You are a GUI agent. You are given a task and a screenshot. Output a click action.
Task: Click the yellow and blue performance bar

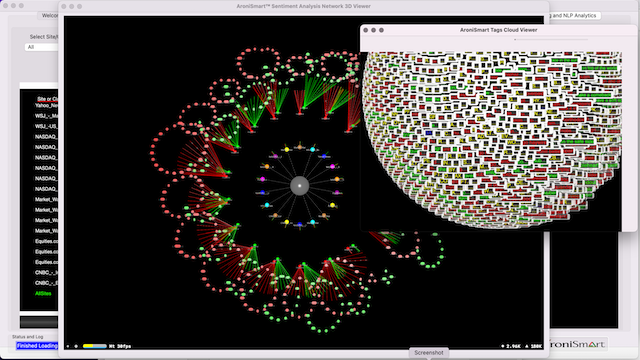pyautogui.click(x=95, y=346)
